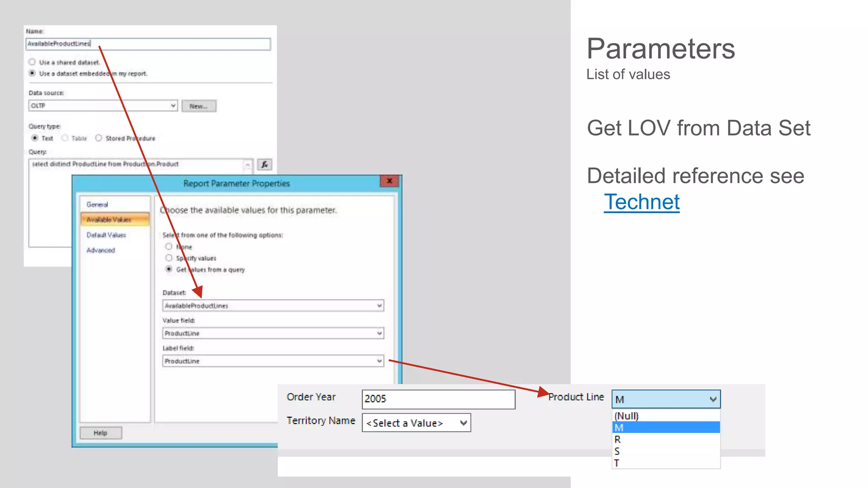The width and height of the screenshot is (868, 488).
Task: Select the Specify values option
Action: [x=169, y=258]
